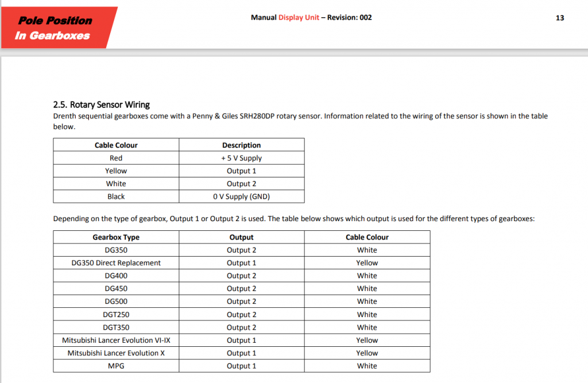Click the 'Output 1' description cell in the first table

[242, 171]
